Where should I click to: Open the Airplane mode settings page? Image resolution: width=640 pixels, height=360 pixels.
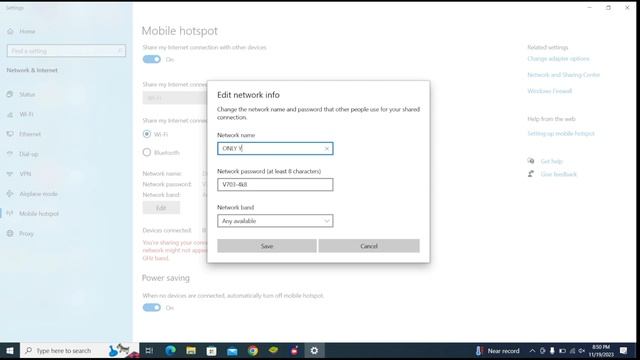pos(38,193)
